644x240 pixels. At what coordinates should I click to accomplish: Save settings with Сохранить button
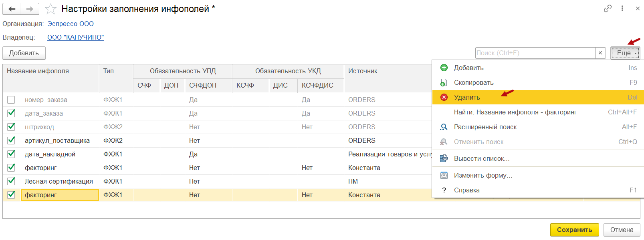574,230
